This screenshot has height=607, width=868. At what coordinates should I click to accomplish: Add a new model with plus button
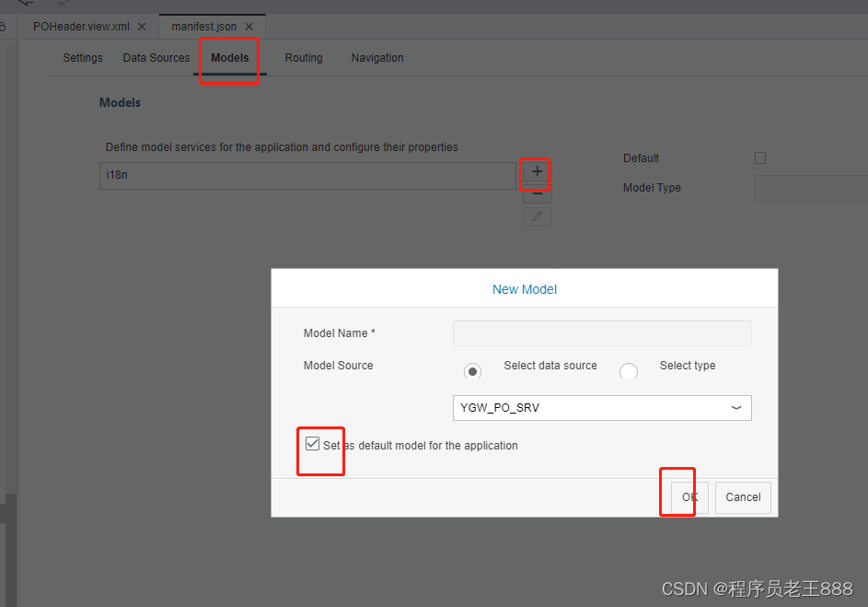(537, 171)
